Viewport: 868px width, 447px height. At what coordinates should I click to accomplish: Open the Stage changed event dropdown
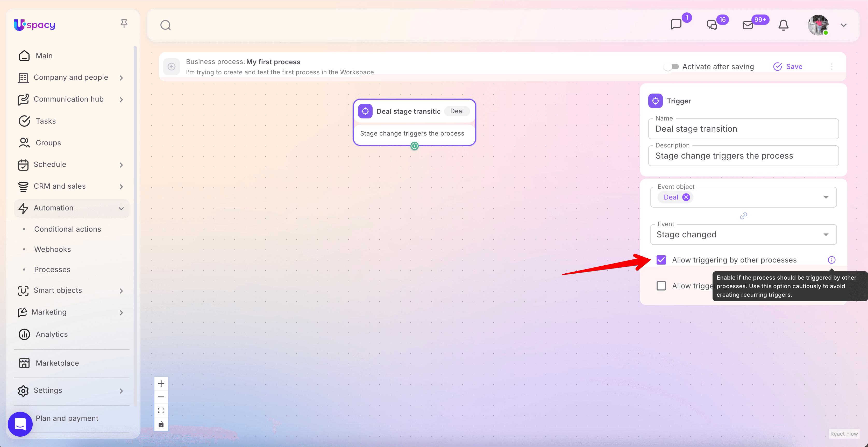826,235
